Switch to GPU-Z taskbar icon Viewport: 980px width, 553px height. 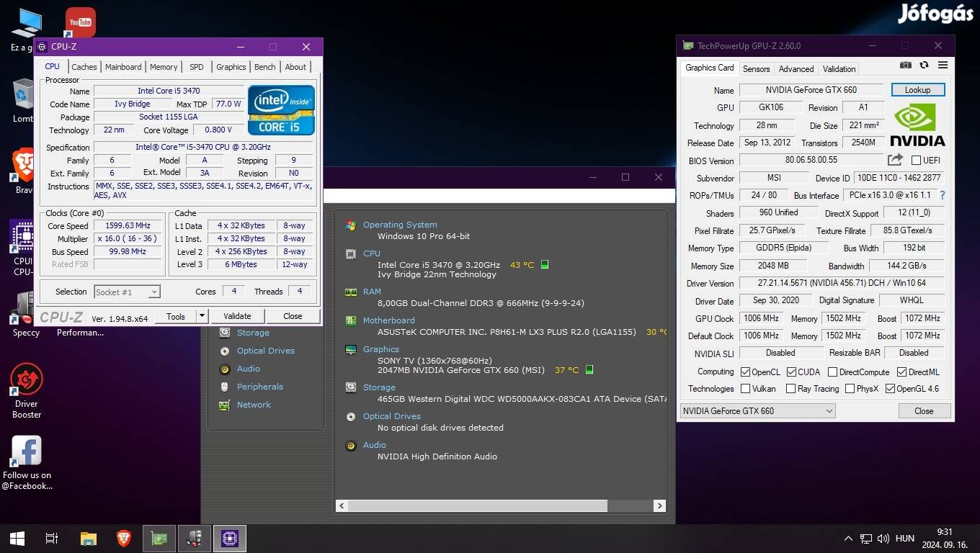pos(159,538)
